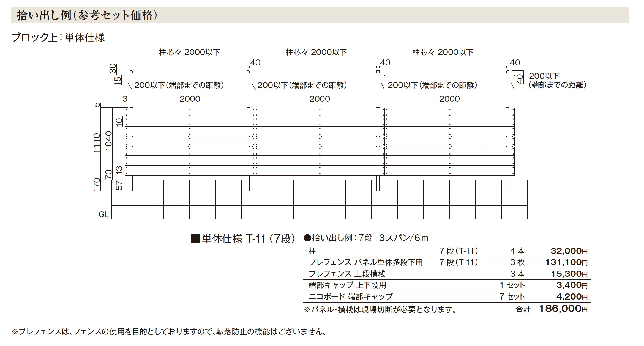Viewport: 644px width, 346px height.
Task: Click the heading '拾い出し例(参考セット価格)'
Action: tap(87, 15)
